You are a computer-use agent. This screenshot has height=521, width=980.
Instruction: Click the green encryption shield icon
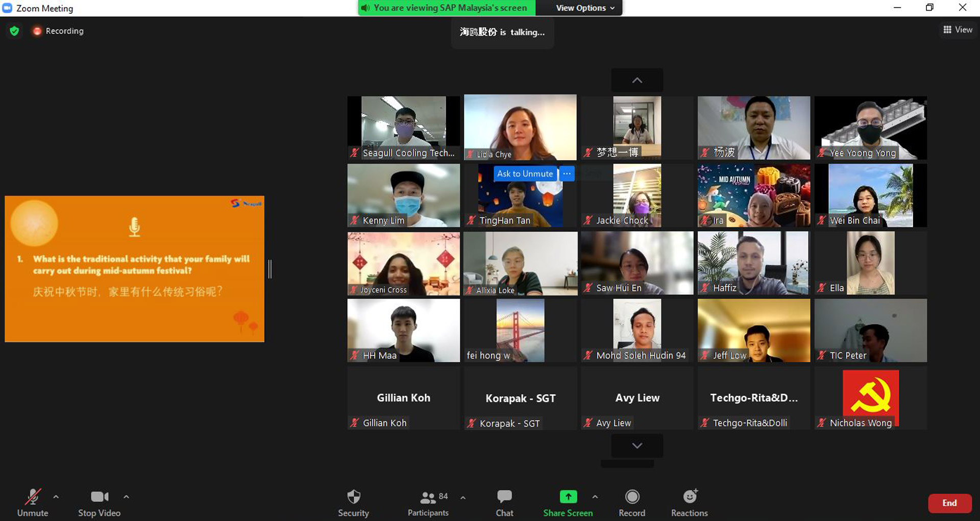point(14,31)
